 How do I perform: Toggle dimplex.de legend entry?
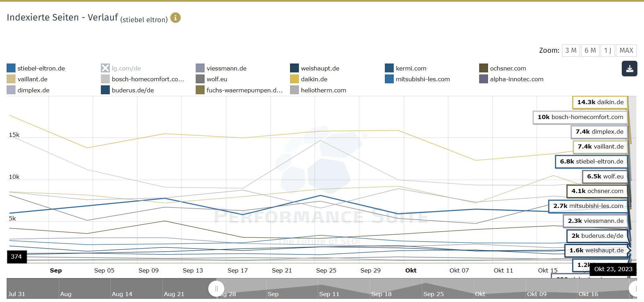tap(28, 90)
